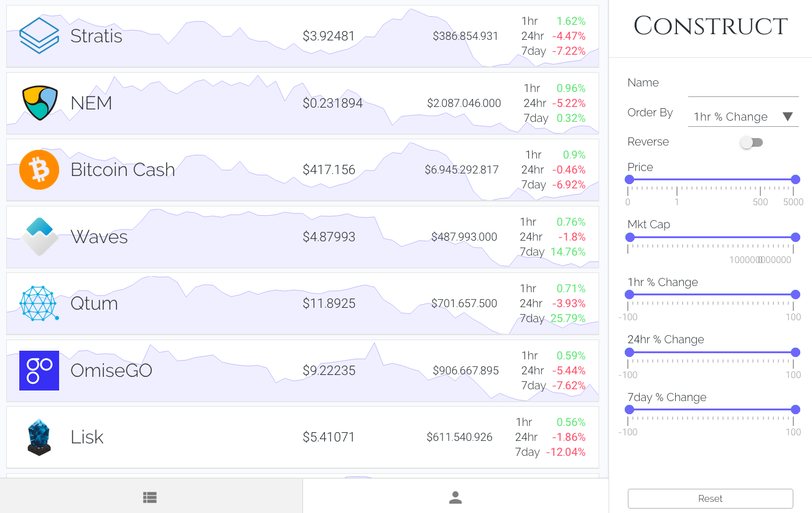Click the Bitcoin Cash logo icon

(x=39, y=170)
